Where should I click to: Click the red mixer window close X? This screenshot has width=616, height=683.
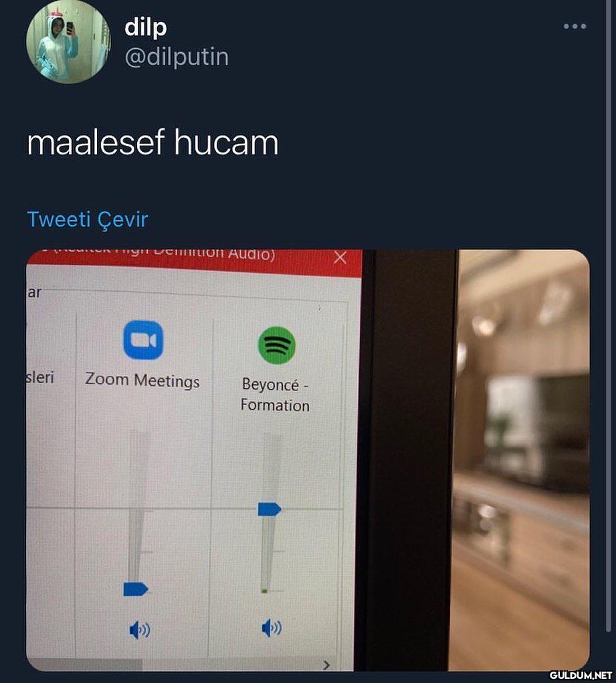pos(340,258)
